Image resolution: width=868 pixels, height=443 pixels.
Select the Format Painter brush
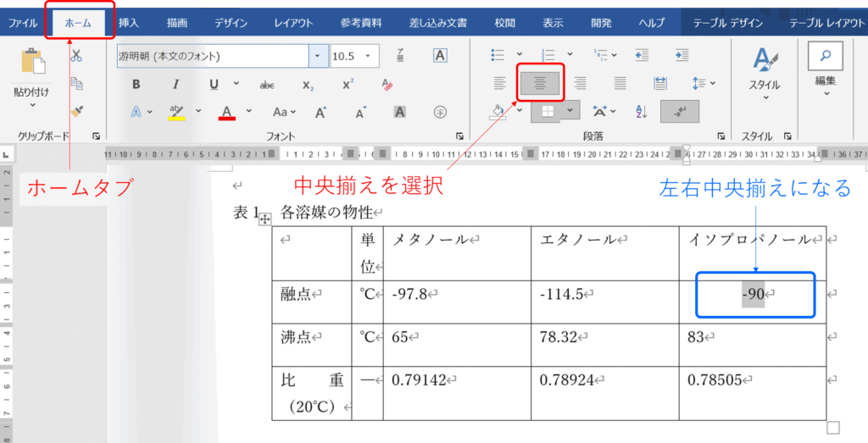click(76, 111)
